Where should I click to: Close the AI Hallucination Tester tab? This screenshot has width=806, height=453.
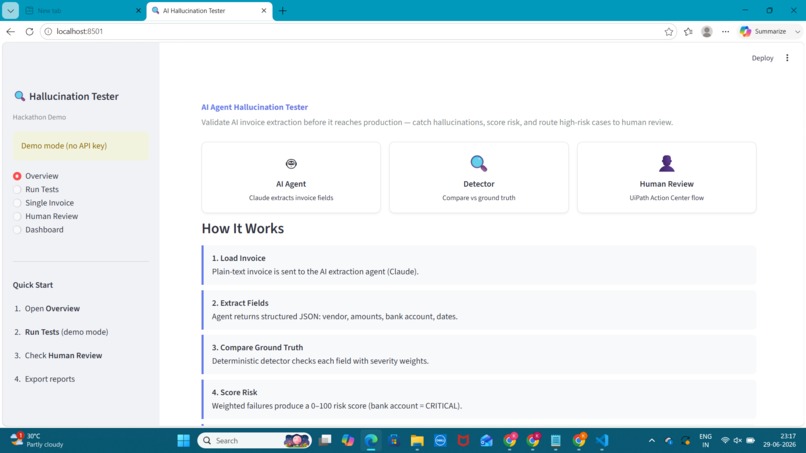coord(264,10)
